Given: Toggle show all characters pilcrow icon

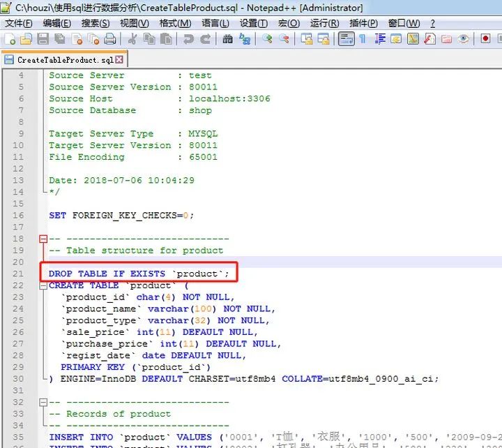Looking at the screenshot, I should tap(363, 39).
